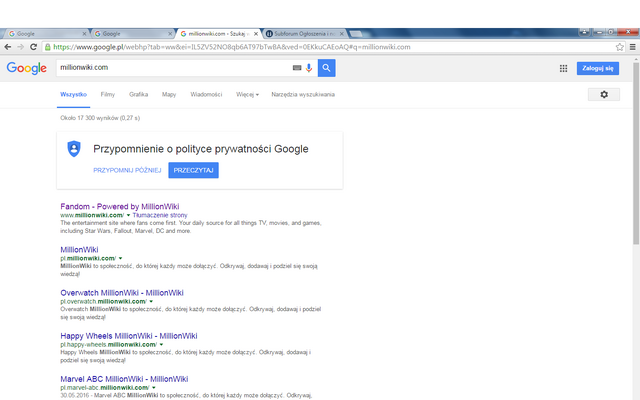The height and width of the screenshot is (400, 640).
Task: Open the on-screen keyboard icon in search box
Action: click(297, 68)
